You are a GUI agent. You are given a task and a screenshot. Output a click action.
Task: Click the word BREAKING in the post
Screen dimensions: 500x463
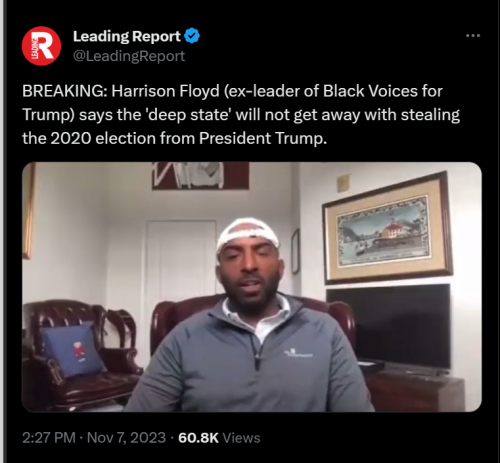pyautogui.click(x=63, y=91)
